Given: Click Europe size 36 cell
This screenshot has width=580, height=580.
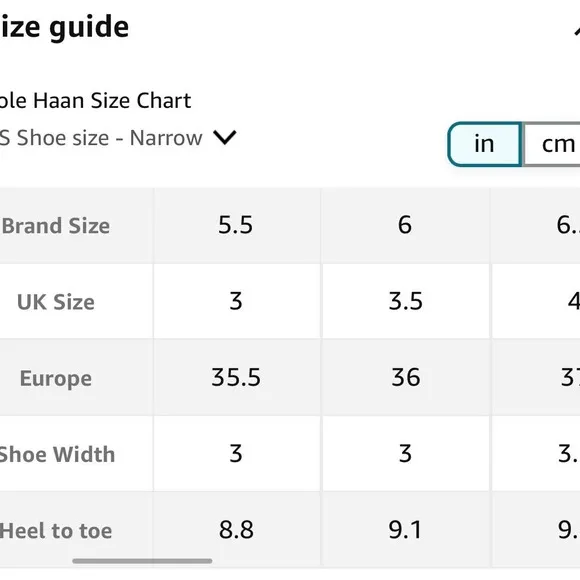Looking at the screenshot, I should [x=405, y=377].
